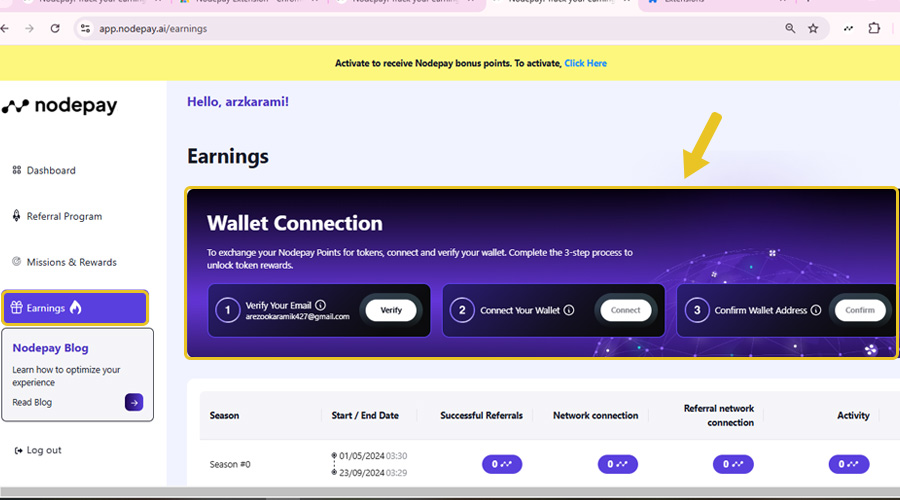Click the Successful Referrals column header
Viewport: 900px width, 500px height.
coord(482,416)
